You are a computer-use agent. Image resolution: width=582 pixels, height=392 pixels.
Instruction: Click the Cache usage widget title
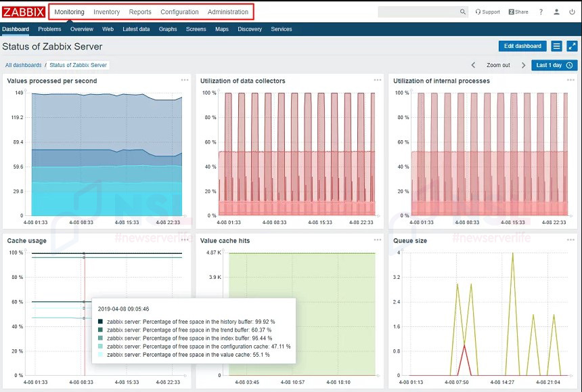[x=26, y=240]
